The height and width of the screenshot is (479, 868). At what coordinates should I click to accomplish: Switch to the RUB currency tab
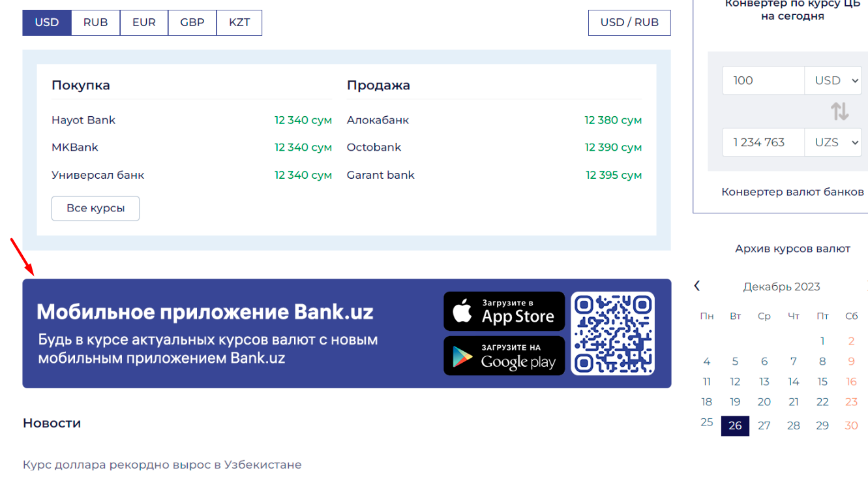(95, 22)
